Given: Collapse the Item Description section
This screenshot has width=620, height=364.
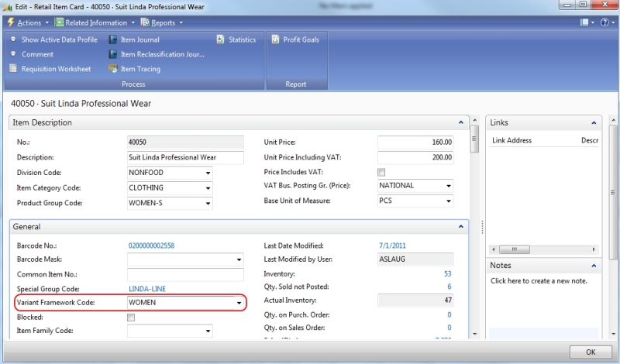Looking at the screenshot, I should point(462,122).
